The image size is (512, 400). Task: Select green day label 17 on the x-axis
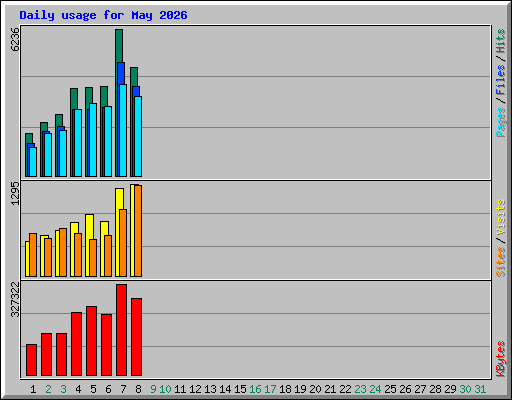pos(270,389)
